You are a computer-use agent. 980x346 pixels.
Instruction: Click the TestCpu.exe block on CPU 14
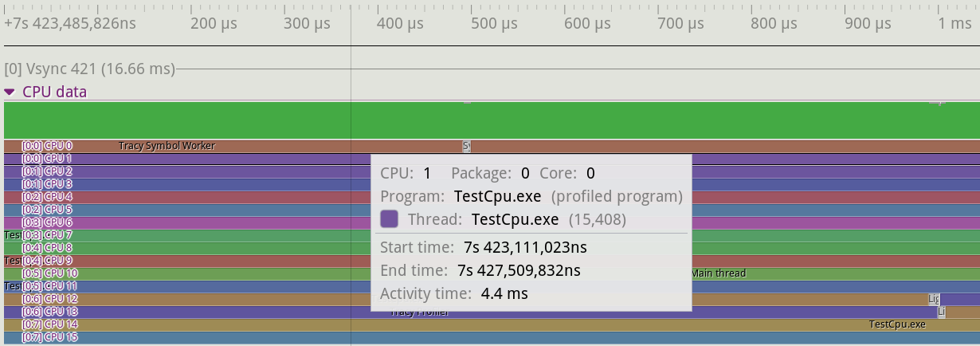click(897, 324)
